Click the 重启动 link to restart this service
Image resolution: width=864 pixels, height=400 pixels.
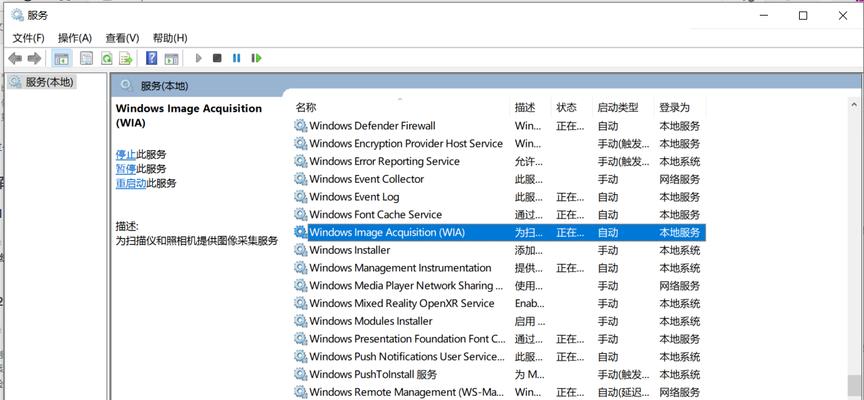click(x=131, y=183)
